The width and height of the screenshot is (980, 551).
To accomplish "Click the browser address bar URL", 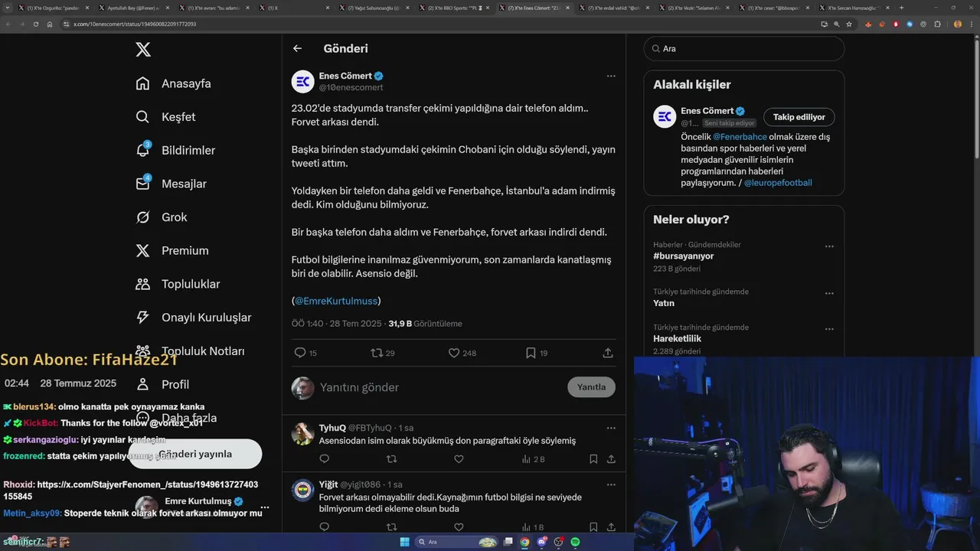I will coord(135,24).
